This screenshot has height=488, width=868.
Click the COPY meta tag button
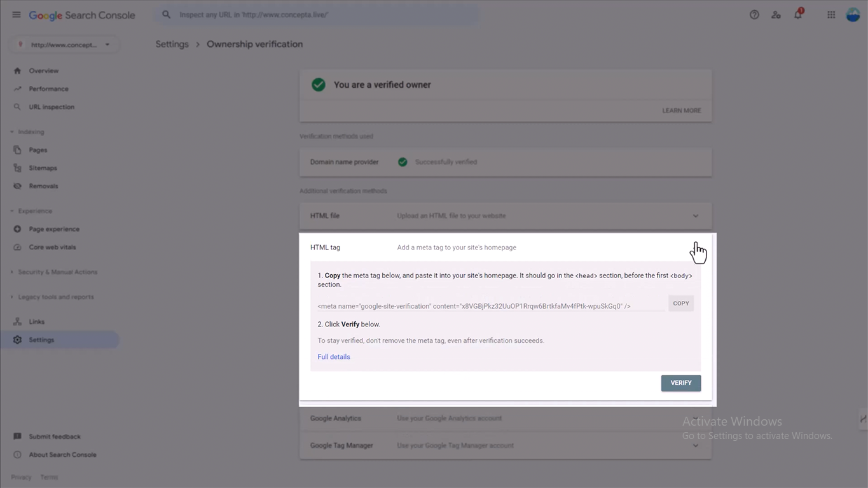[x=681, y=303]
